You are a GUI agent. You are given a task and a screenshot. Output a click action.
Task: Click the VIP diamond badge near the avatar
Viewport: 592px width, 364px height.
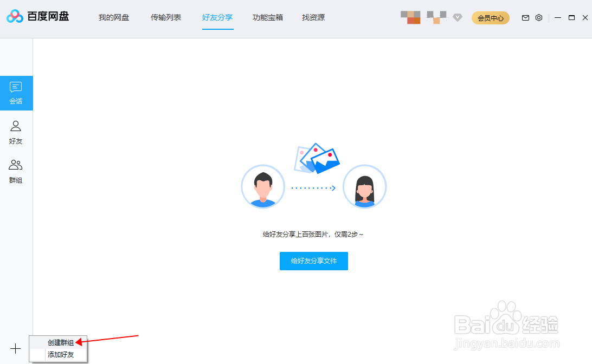(x=457, y=17)
